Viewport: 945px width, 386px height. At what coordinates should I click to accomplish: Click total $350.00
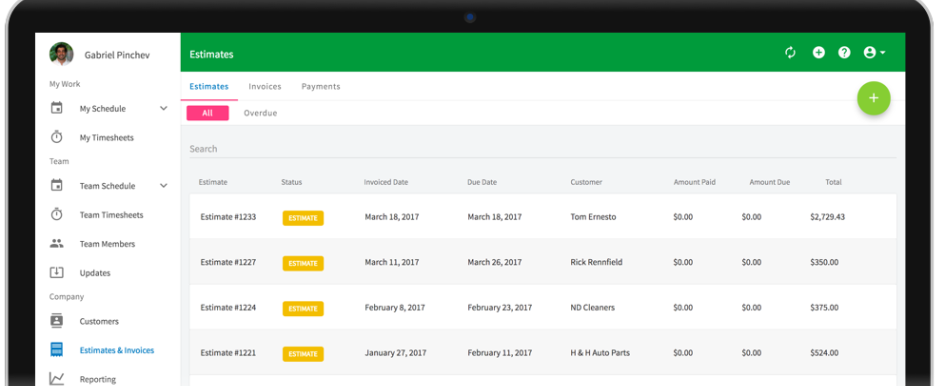pos(824,262)
